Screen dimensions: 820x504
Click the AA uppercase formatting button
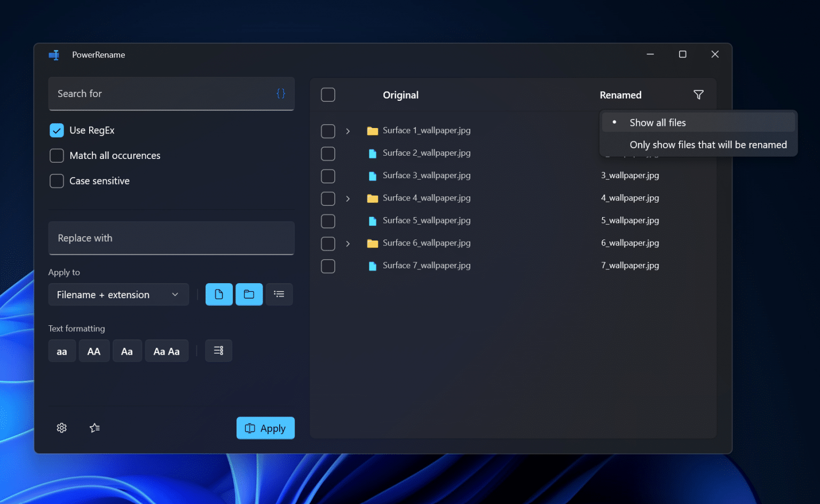(x=94, y=351)
